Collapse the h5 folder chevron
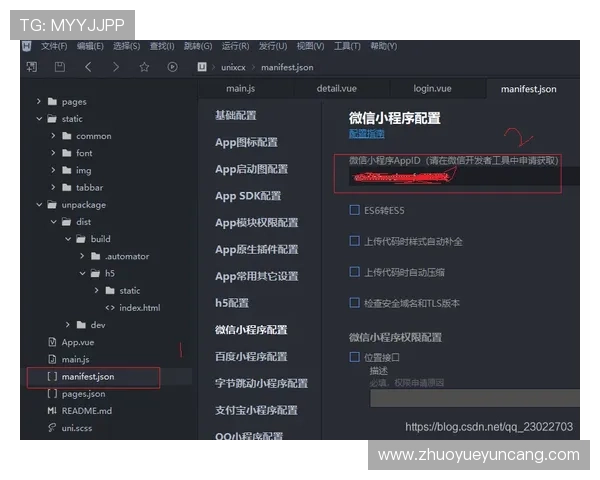The height and width of the screenshot is (480, 600). (82, 273)
